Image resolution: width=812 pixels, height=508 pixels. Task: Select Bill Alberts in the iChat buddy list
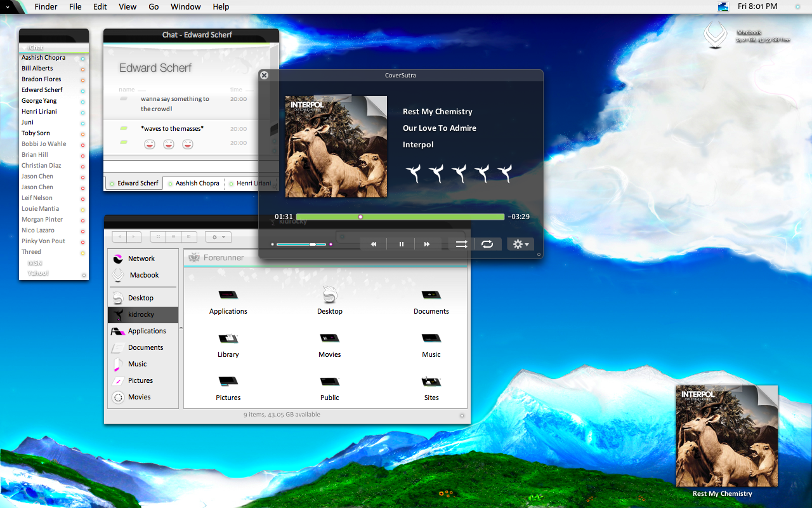coord(54,69)
